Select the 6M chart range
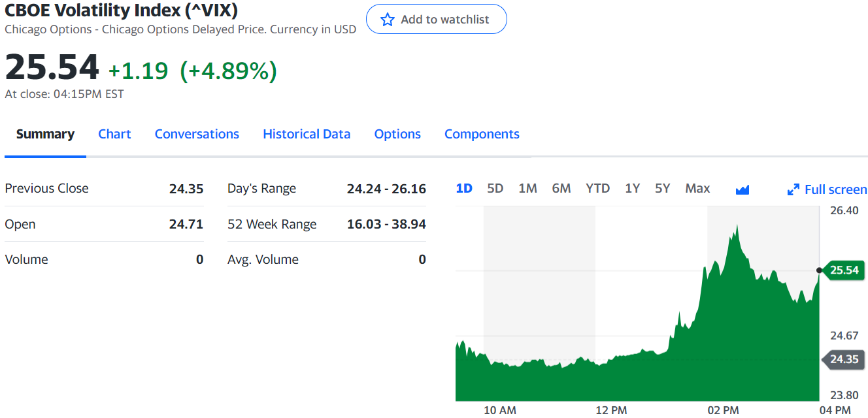This screenshot has width=868, height=418. coord(561,189)
